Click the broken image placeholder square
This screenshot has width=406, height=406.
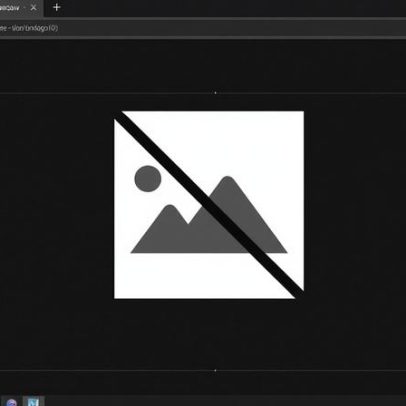pyautogui.click(x=209, y=205)
